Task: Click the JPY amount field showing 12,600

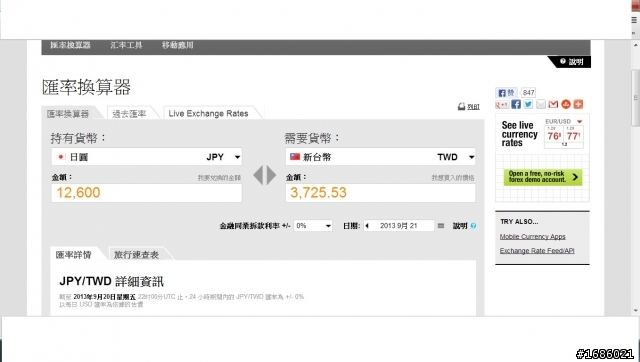Action: click(x=147, y=193)
